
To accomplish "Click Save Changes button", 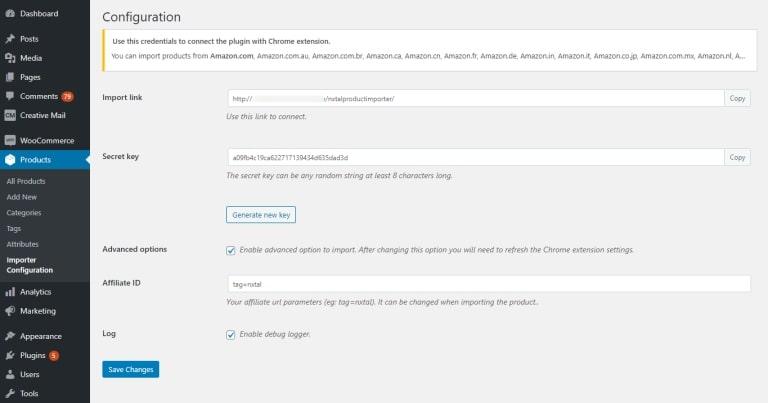I will 131,370.
